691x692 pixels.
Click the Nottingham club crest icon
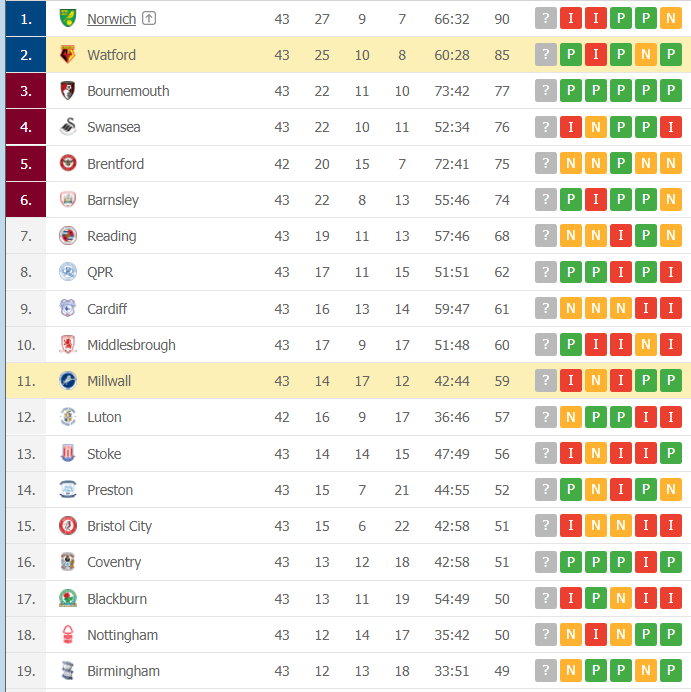(x=68, y=635)
